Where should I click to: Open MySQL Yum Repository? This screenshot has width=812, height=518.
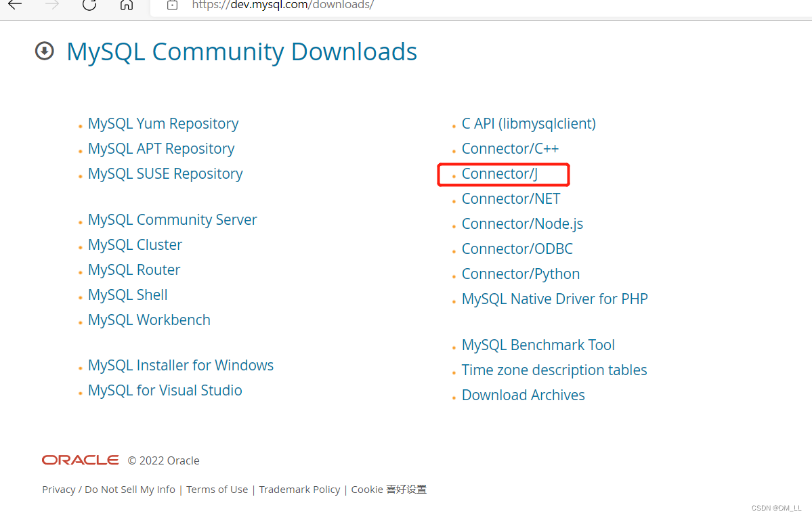pyautogui.click(x=163, y=124)
